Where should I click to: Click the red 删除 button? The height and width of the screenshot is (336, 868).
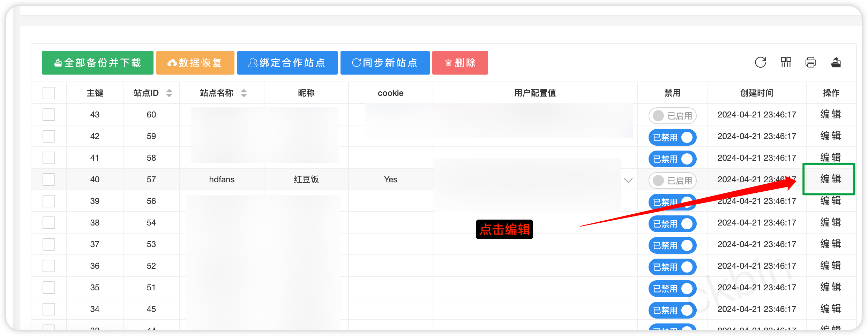click(460, 63)
